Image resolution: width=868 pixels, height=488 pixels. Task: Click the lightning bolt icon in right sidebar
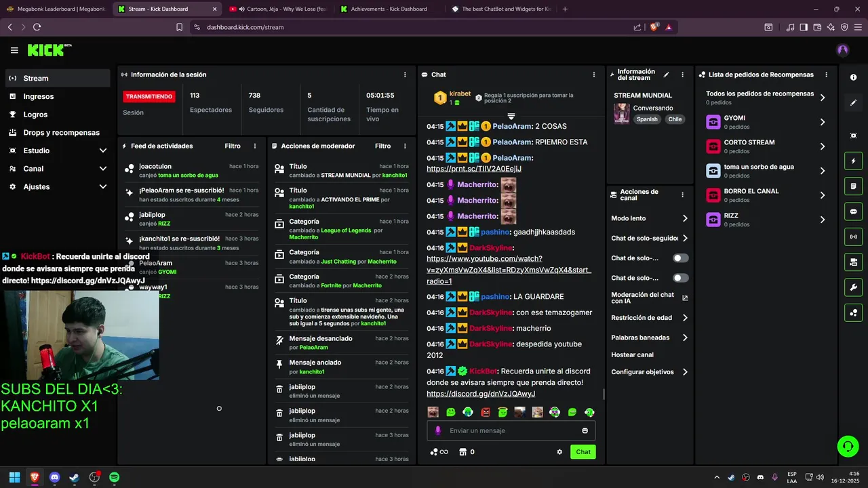(x=853, y=161)
